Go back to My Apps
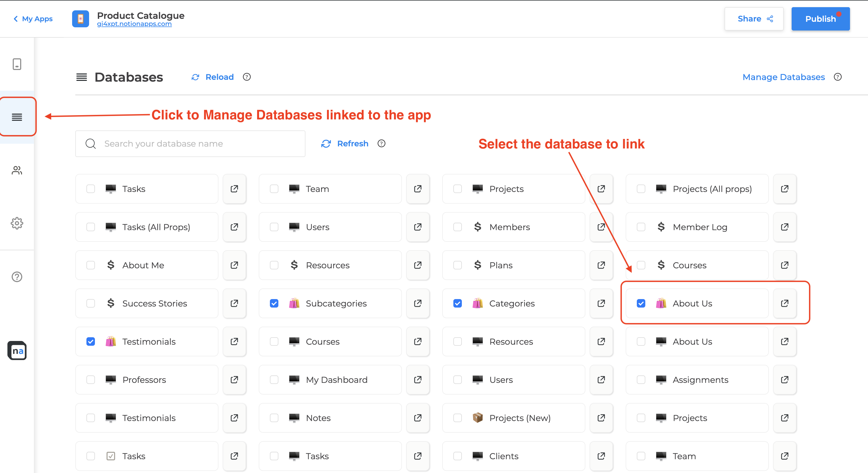This screenshot has width=868, height=473. 33,19
